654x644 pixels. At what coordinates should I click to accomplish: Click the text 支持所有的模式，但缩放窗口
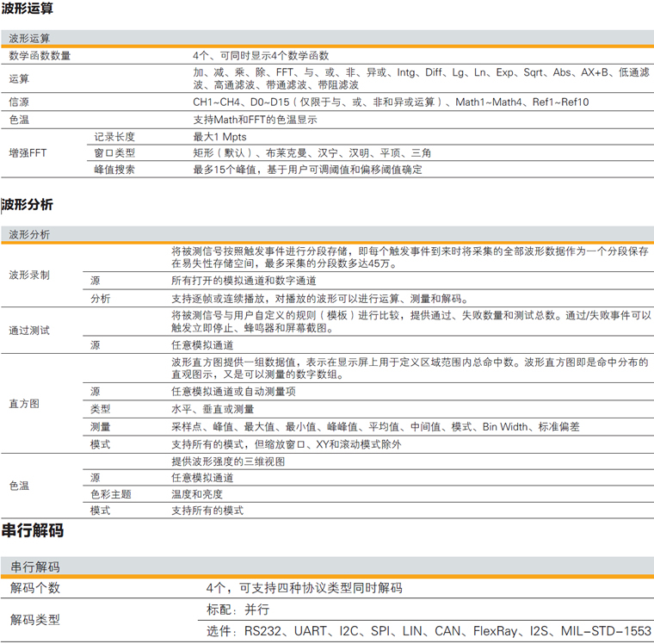[238, 444]
